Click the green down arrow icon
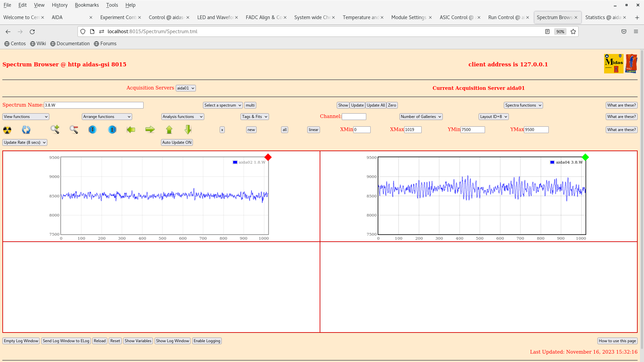644x362 pixels. point(188,130)
